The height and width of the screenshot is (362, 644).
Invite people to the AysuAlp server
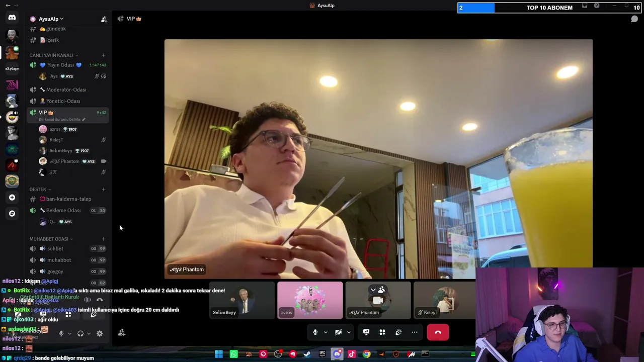tap(104, 19)
